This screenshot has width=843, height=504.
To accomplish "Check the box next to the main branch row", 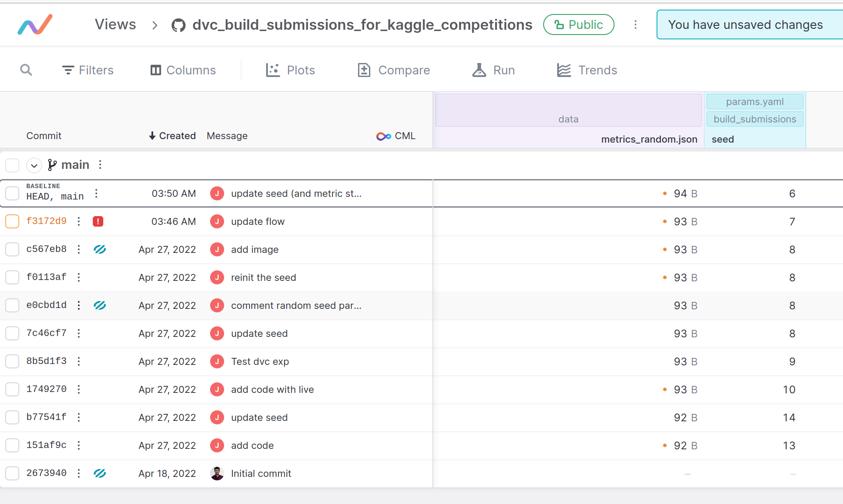I will [12, 165].
